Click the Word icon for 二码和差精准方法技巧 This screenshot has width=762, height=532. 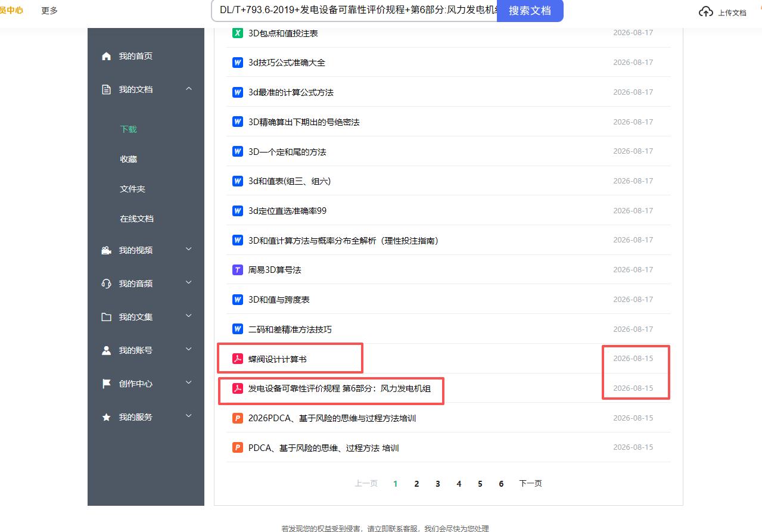(238, 329)
